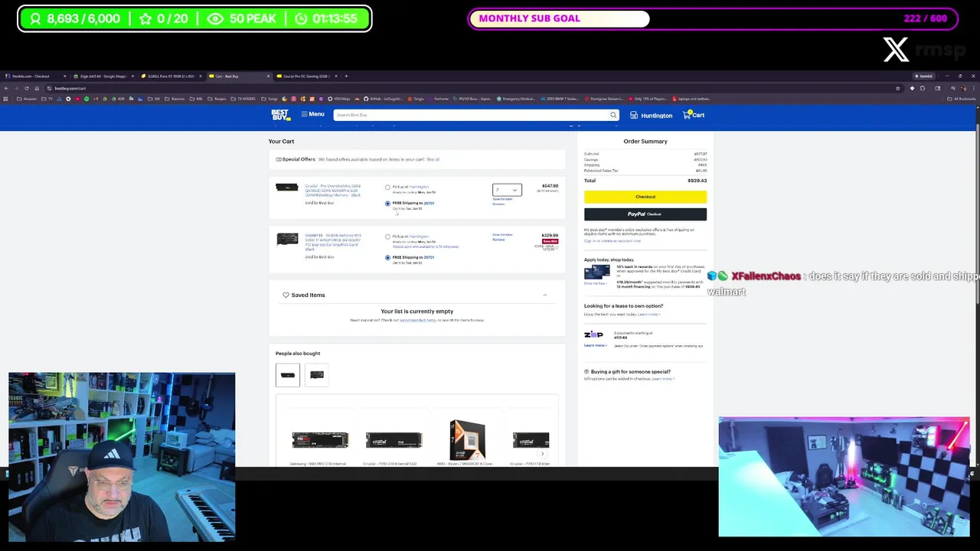Click the browser back arrow

coord(6,88)
